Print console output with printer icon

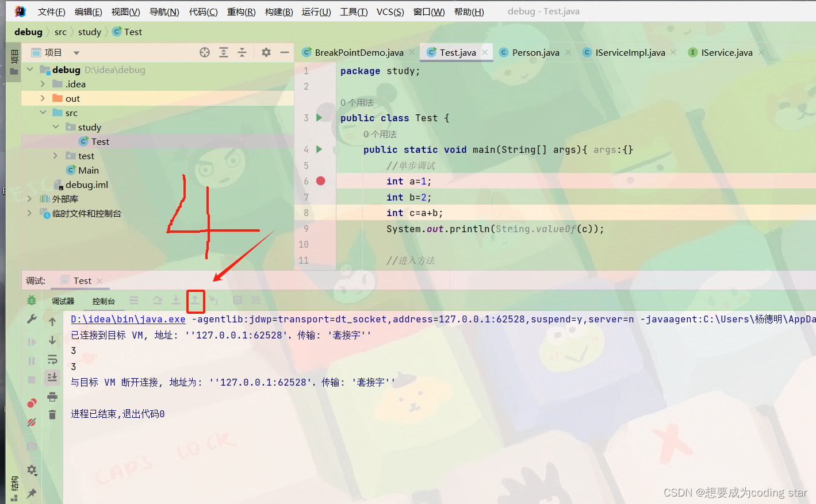[52, 397]
